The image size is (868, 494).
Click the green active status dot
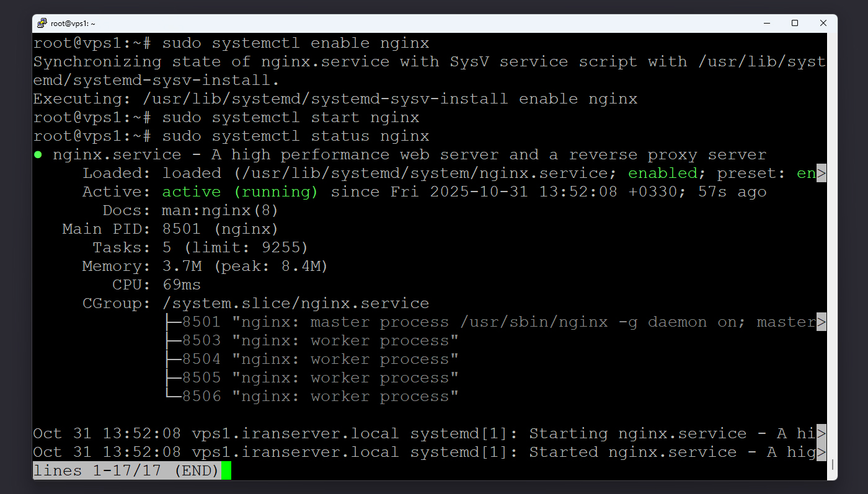tap(37, 154)
